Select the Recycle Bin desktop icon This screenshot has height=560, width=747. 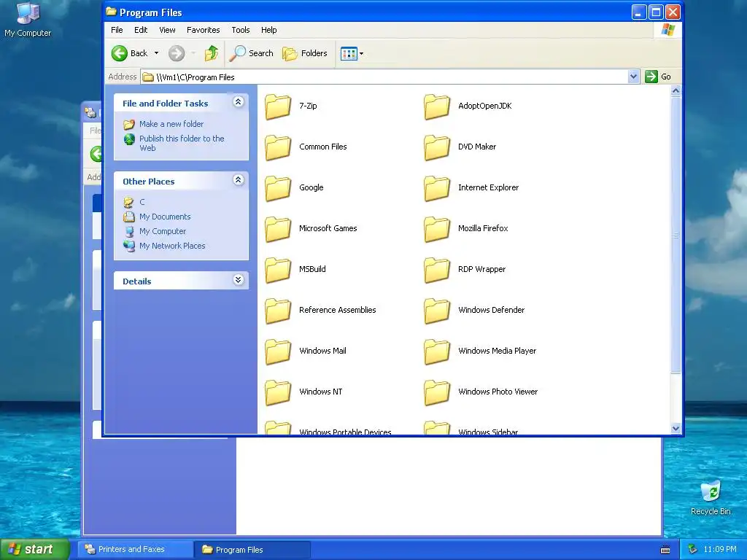[x=711, y=497]
